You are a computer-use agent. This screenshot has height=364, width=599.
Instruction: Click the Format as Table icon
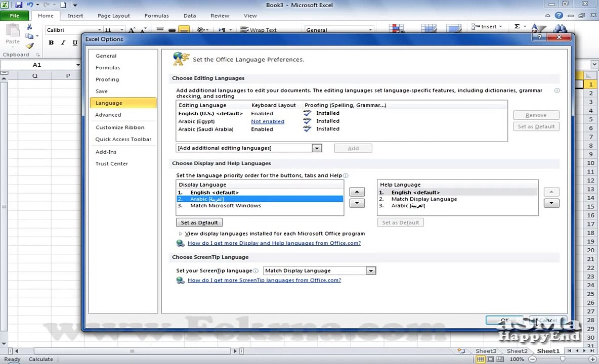click(429, 28)
